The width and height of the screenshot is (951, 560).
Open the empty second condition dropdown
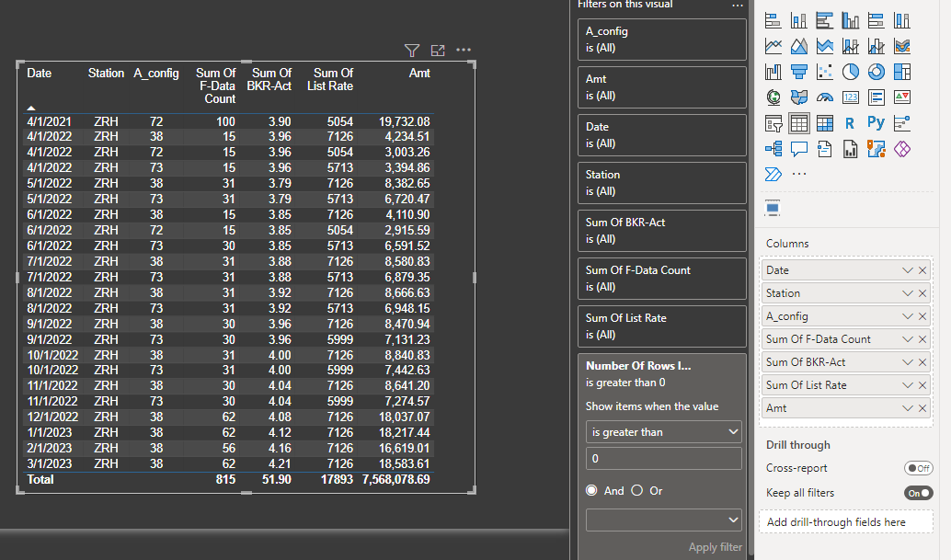click(x=663, y=520)
